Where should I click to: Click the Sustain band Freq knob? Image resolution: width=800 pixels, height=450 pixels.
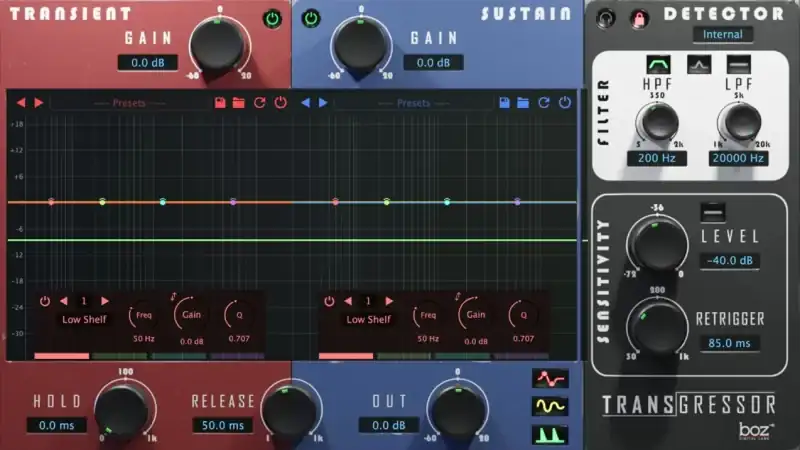[428, 316]
